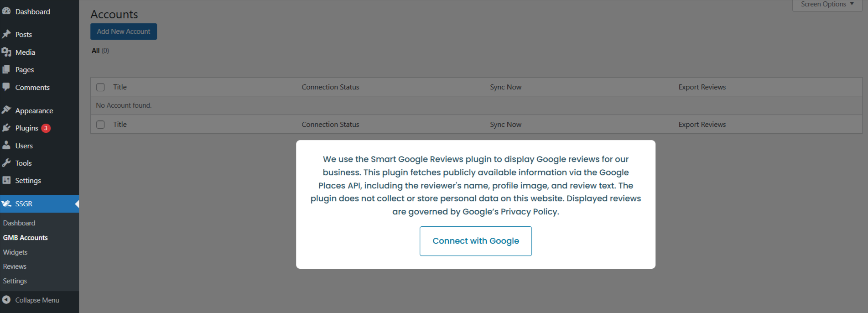Viewport: 868px width, 313px height.
Task: Click the Posts pushpin icon
Action: point(6,34)
